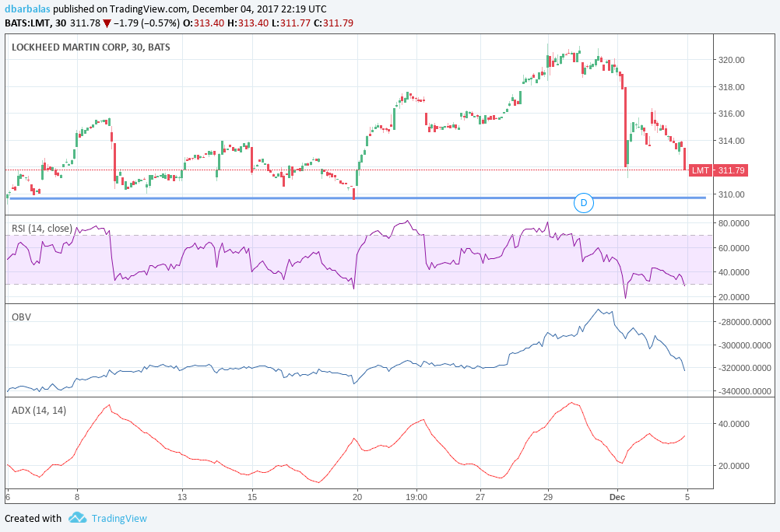Click the -300000.0000 OBV axis label
Viewport: 780px width, 532px height.
point(745,345)
